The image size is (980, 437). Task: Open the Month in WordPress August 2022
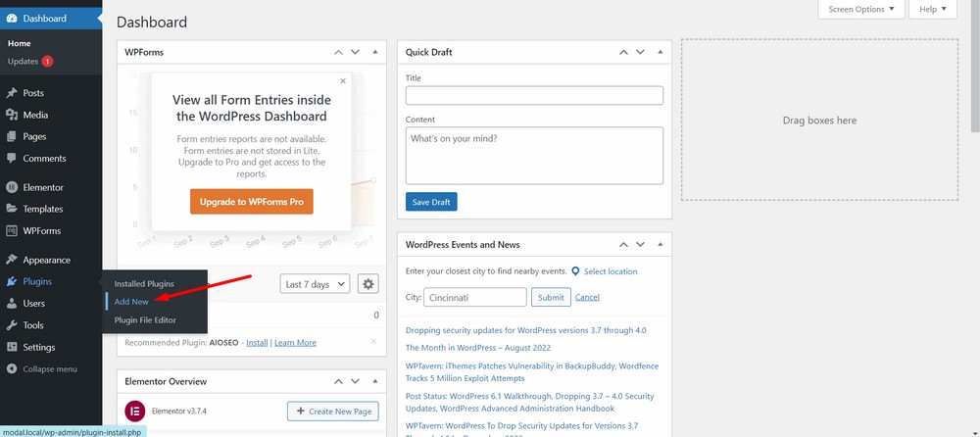click(x=478, y=348)
